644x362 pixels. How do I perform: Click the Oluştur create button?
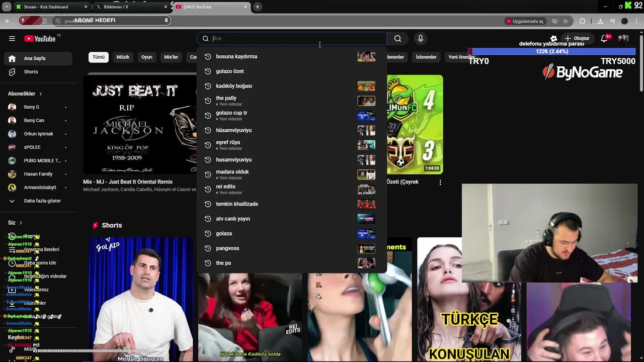[x=577, y=39]
